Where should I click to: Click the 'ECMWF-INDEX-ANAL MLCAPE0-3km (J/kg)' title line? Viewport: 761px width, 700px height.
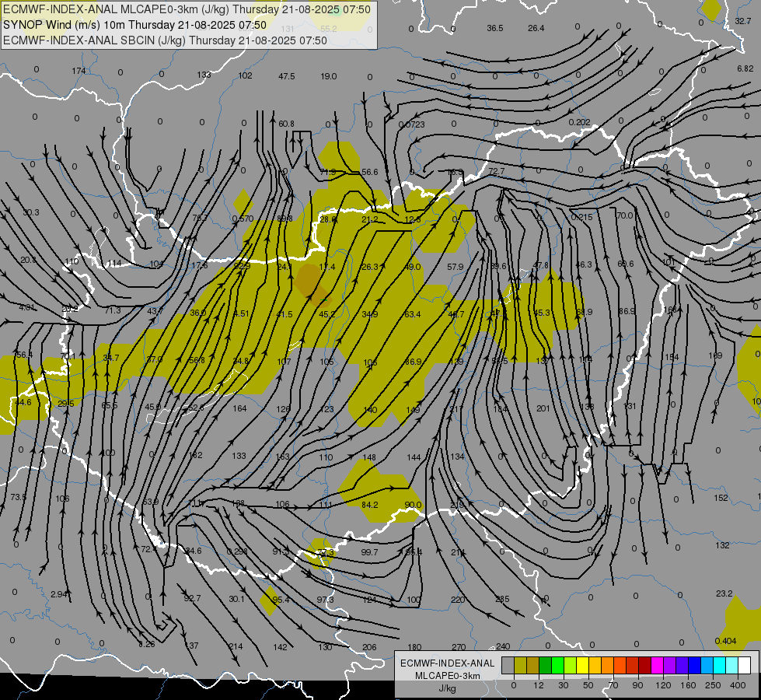(187, 9)
